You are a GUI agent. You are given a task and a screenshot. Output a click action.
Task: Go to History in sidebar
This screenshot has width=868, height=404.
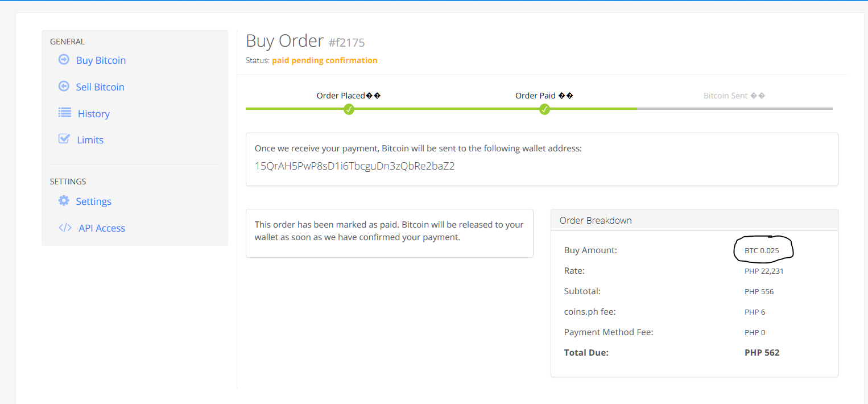[x=94, y=114]
